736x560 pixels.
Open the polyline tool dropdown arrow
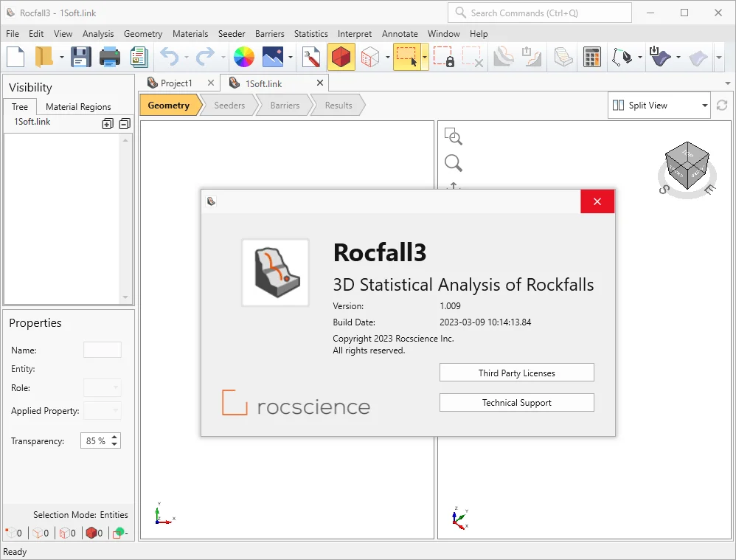pos(640,58)
